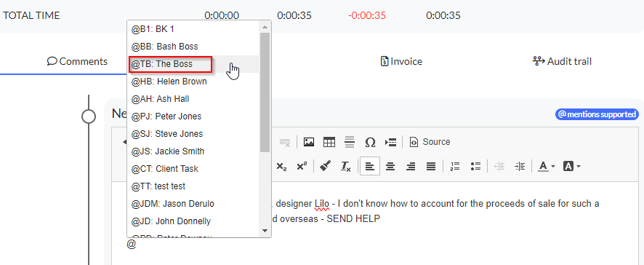Open the background color dropdown
The height and width of the screenshot is (265, 644).
click(572, 167)
